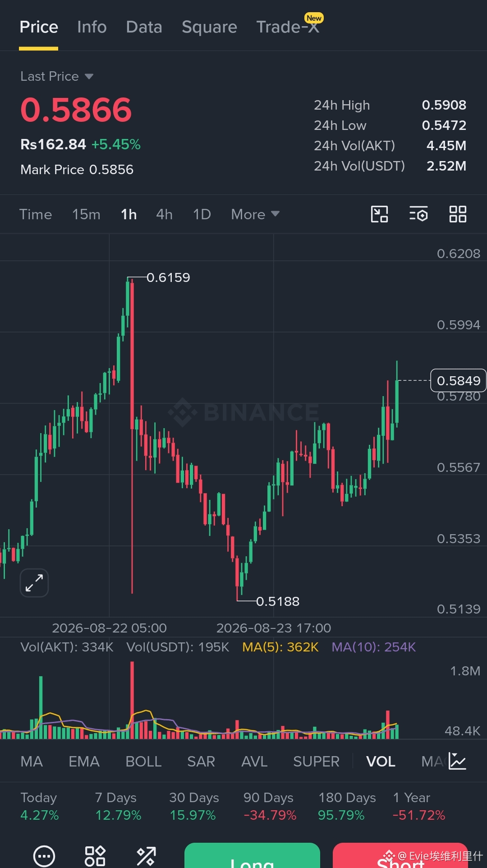487x868 pixels.
Task: Expand chart to fullscreen
Action: click(34, 583)
